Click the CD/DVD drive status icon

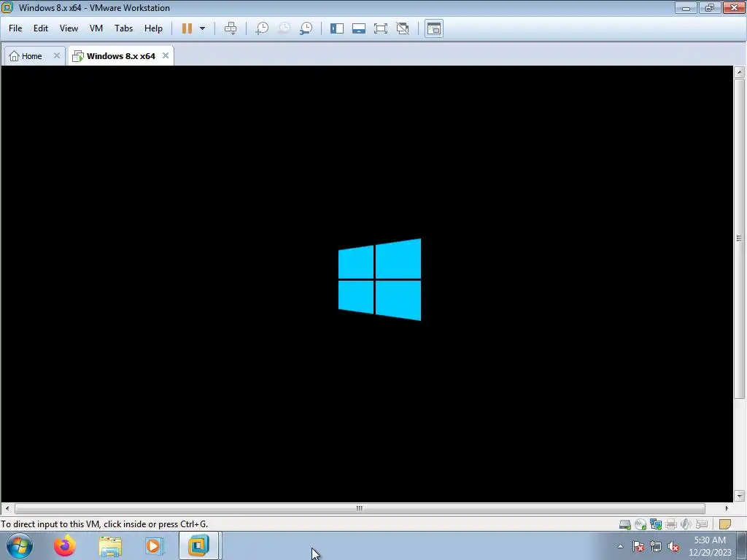click(x=640, y=525)
